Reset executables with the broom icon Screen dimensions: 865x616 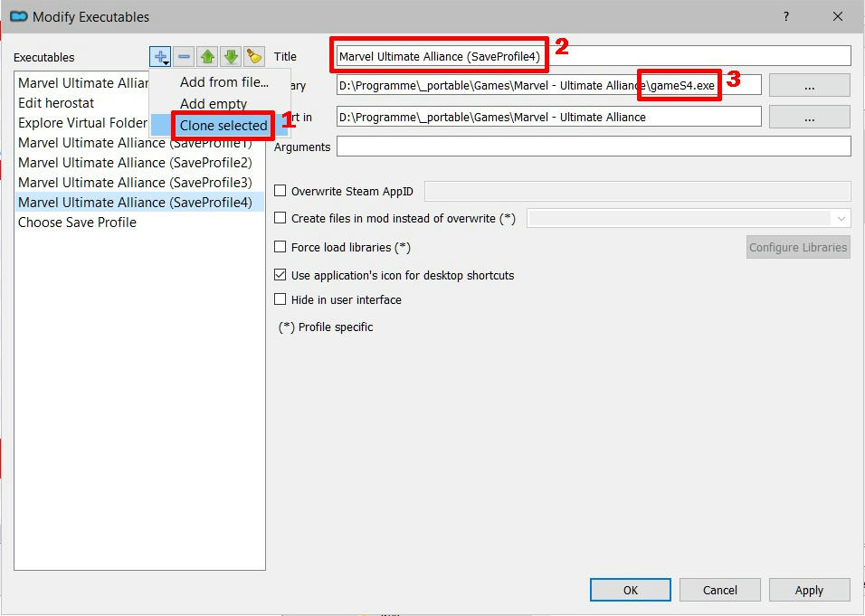click(254, 57)
